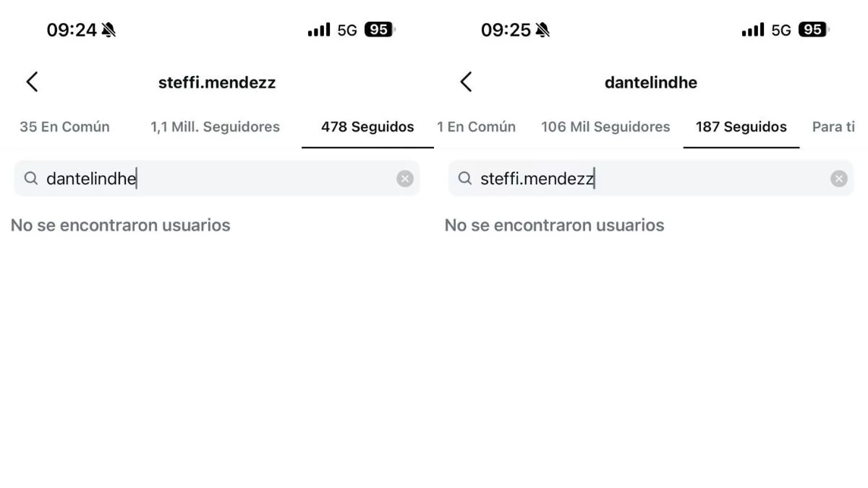Viewport: 868px width, 488px height.
Task: Open the 1 En Común tab
Action: [476, 127]
